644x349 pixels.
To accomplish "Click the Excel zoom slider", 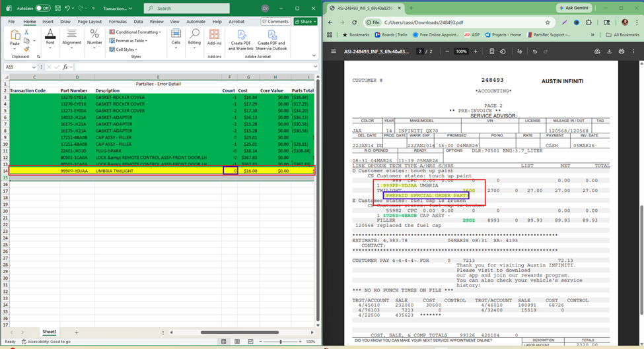I will [x=281, y=342].
